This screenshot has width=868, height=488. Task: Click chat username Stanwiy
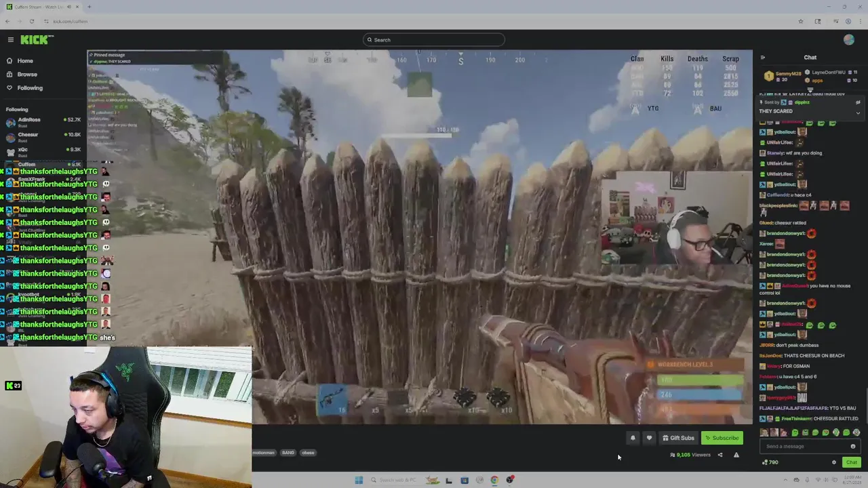pos(776,153)
